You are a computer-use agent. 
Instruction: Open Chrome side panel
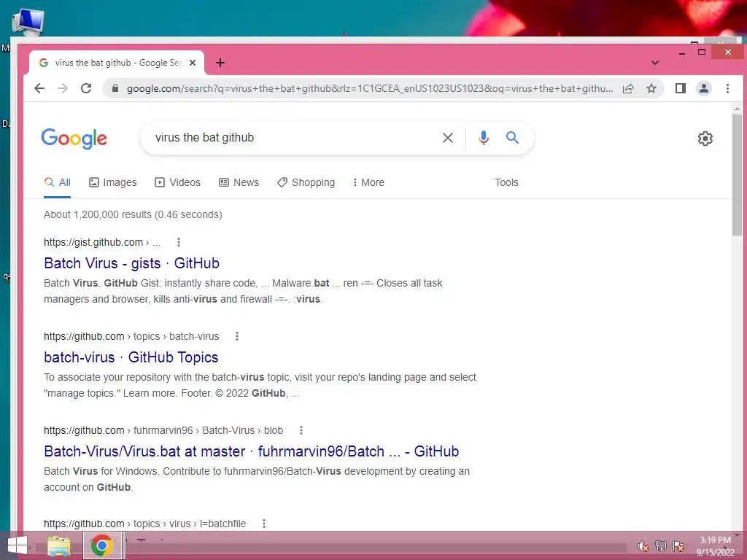pyautogui.click(x=681, y=88)
